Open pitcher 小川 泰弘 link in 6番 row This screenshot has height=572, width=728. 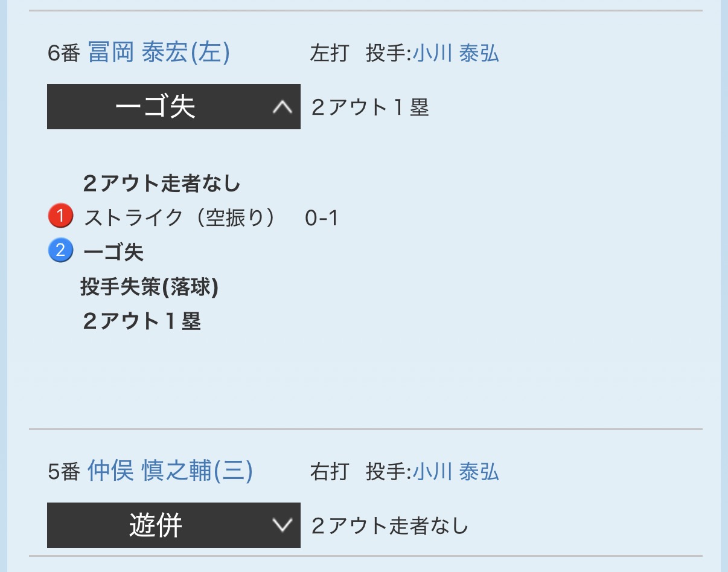click(x=456, y=54)
